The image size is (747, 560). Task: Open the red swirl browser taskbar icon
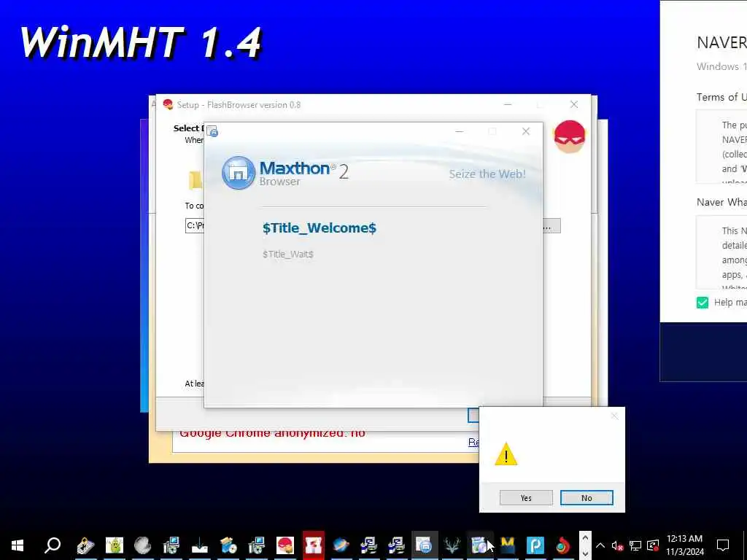[563, 545]
